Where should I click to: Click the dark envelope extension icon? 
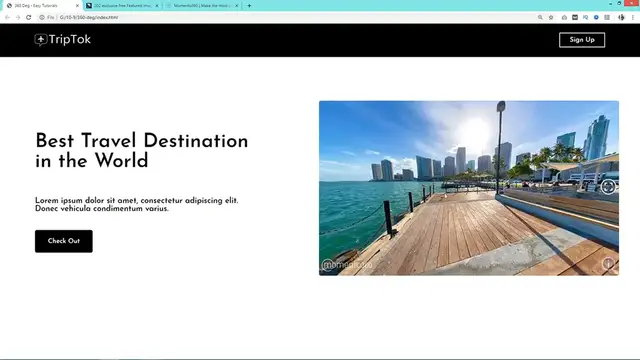(x=575, y=17)
